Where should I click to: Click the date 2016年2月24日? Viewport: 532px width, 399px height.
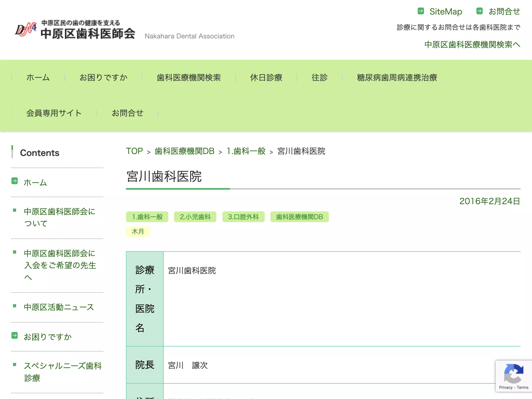(490, 201)
